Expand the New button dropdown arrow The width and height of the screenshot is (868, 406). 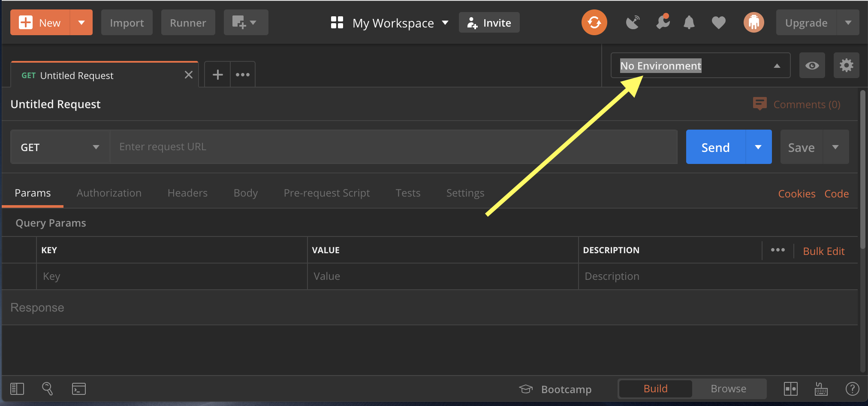point(81,22)
